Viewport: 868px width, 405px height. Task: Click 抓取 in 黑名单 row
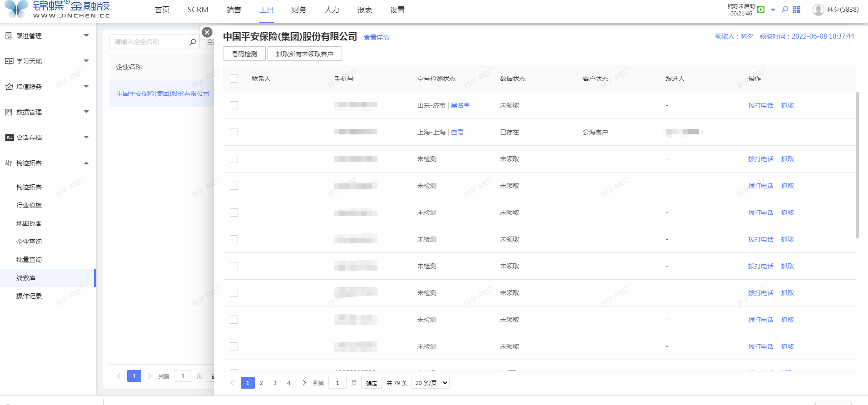coord(788,105)
